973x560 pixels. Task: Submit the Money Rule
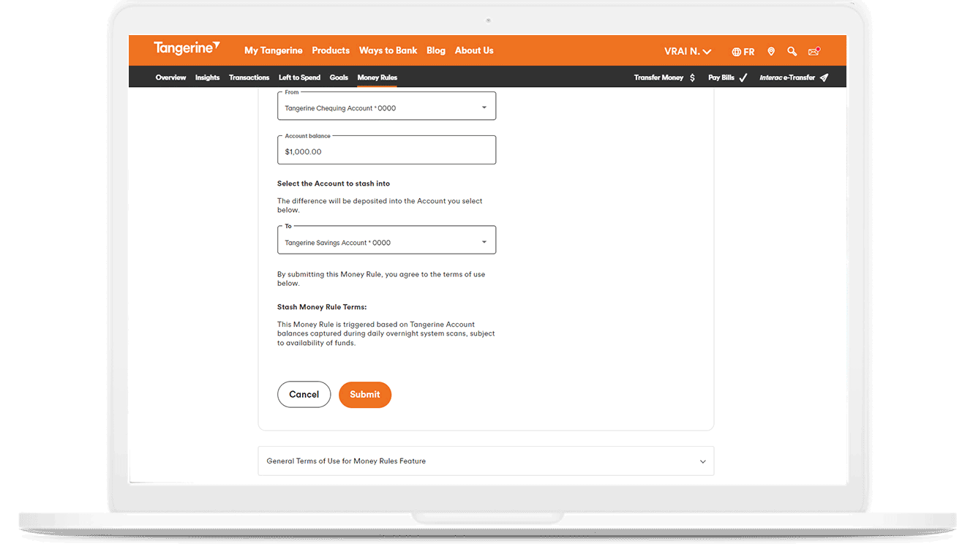[x=365, y=395]
